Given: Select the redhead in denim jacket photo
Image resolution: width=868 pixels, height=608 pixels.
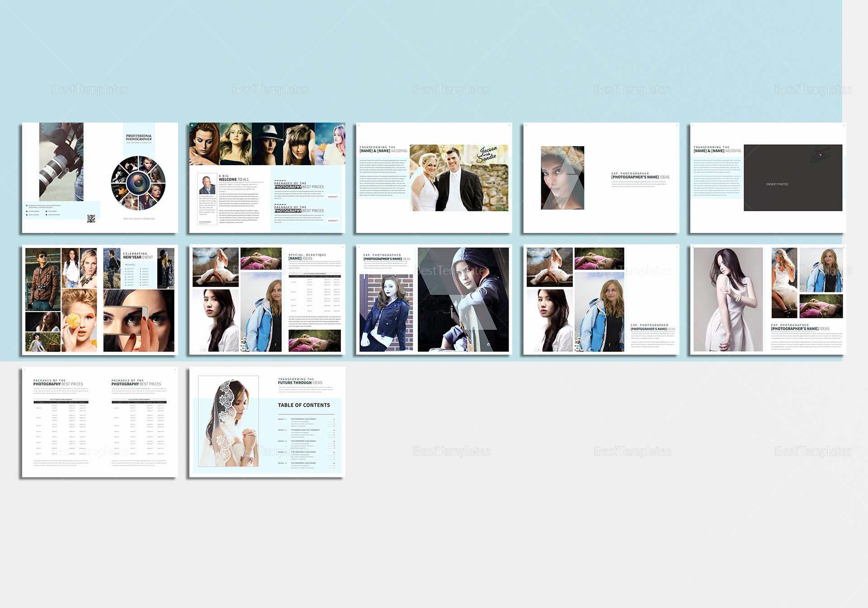Looking at the screenshot, I should (386, 313).
